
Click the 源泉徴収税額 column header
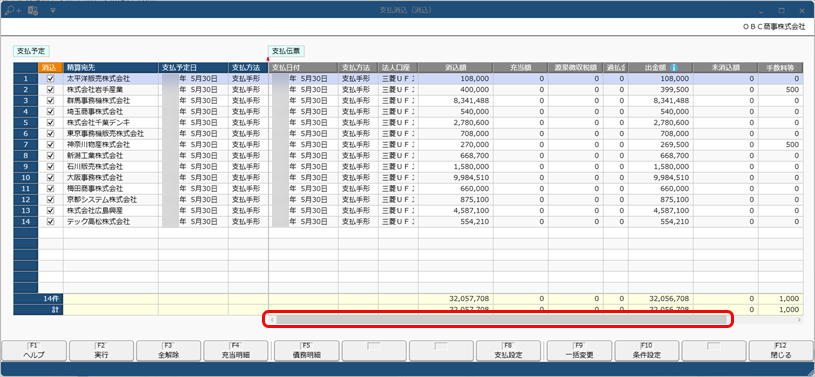(575, 68)
